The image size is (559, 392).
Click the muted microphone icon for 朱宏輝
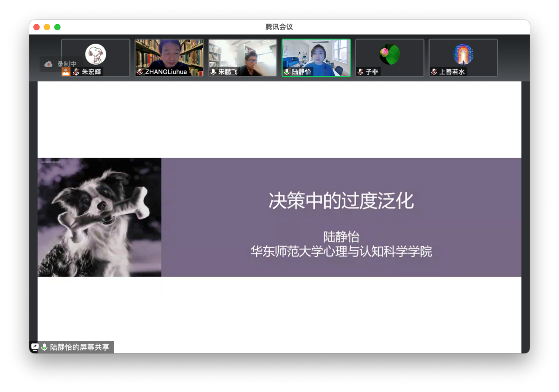click(76, 72)
